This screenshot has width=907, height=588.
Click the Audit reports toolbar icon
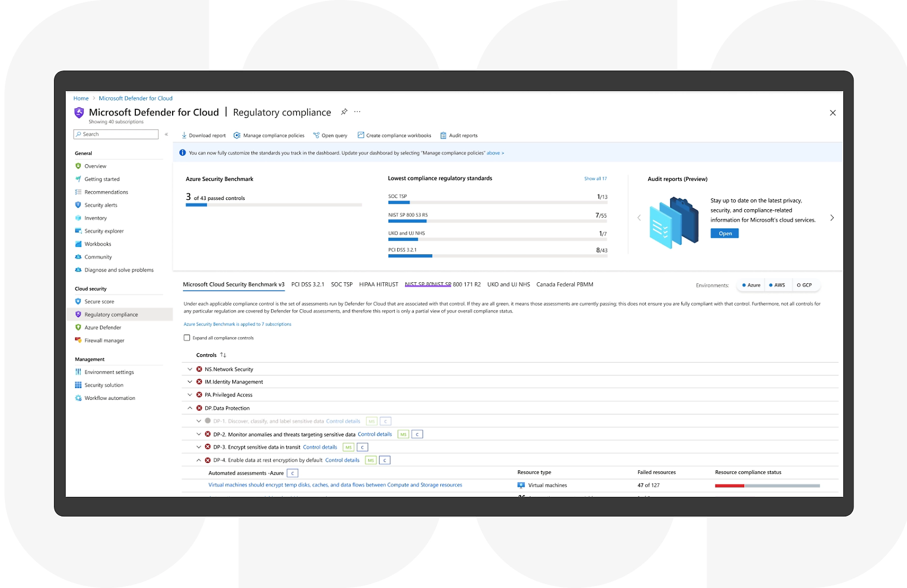click(443, 135)
